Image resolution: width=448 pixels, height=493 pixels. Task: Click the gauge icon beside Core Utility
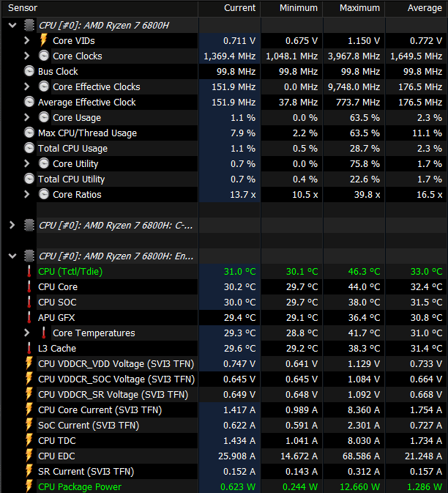(44, 164)
